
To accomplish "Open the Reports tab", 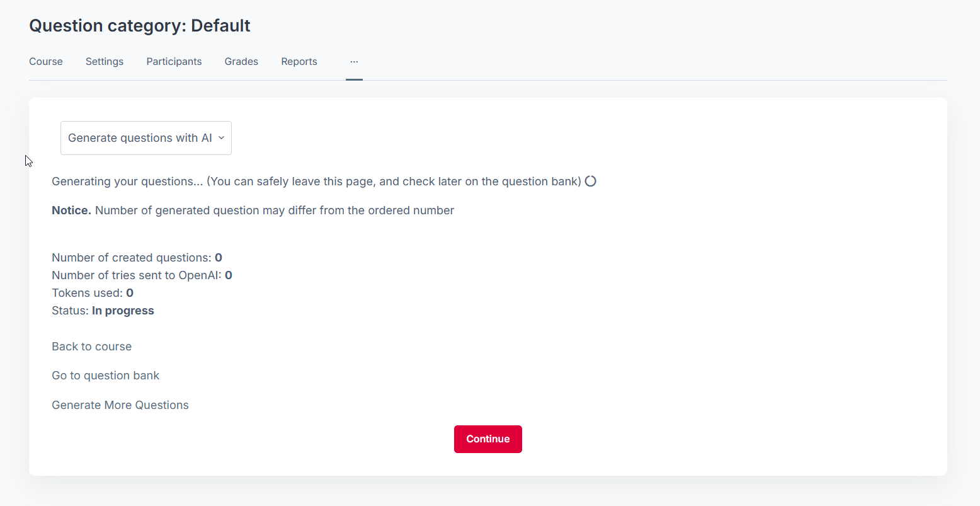I will 299,62.
